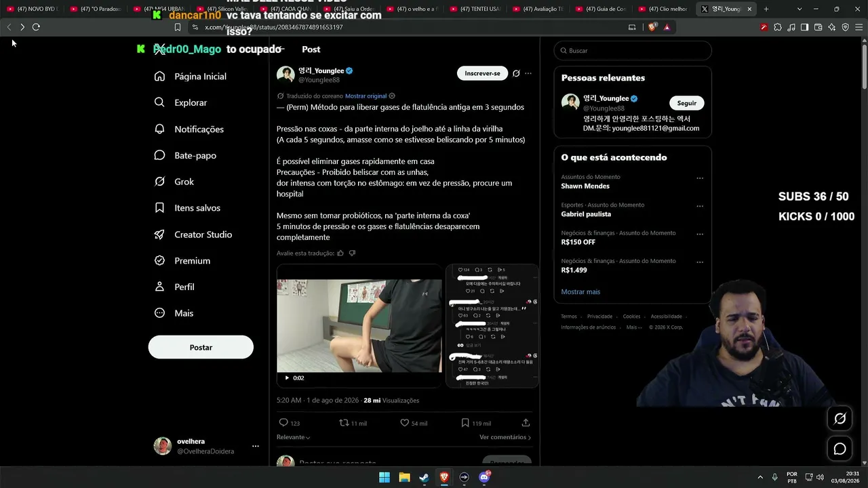
Task: Follow Younglee88 with Seguir button
Action: click(687, 103)
